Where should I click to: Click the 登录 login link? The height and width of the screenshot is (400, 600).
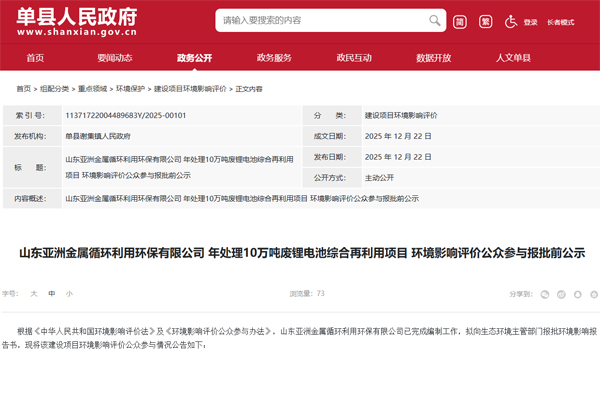point(530,22)
